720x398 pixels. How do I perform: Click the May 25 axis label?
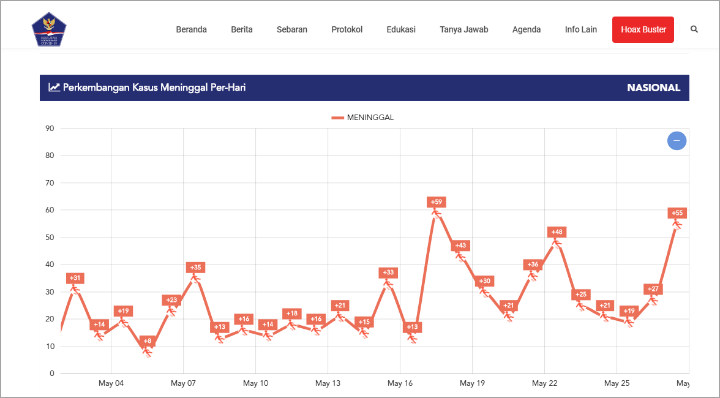click(x=617, y=383)
